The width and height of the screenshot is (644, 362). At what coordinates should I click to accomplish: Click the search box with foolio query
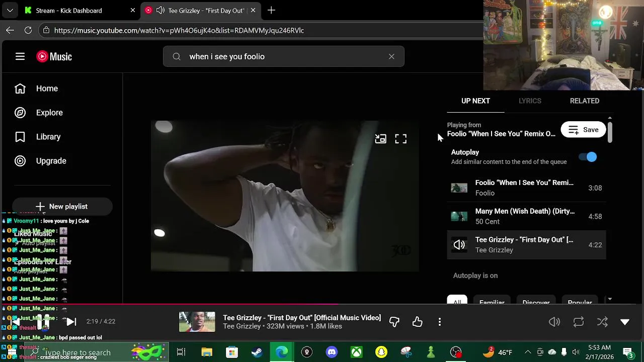(x=283, y=56)
